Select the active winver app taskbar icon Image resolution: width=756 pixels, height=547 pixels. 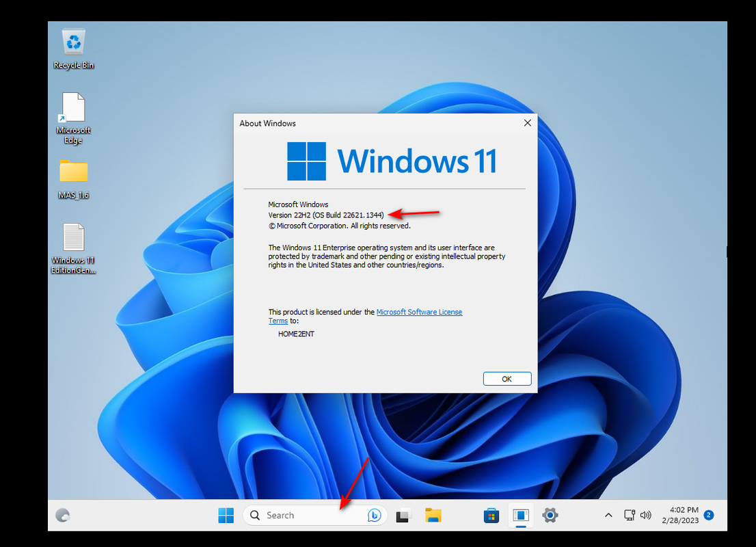click(x=521, y=515)
